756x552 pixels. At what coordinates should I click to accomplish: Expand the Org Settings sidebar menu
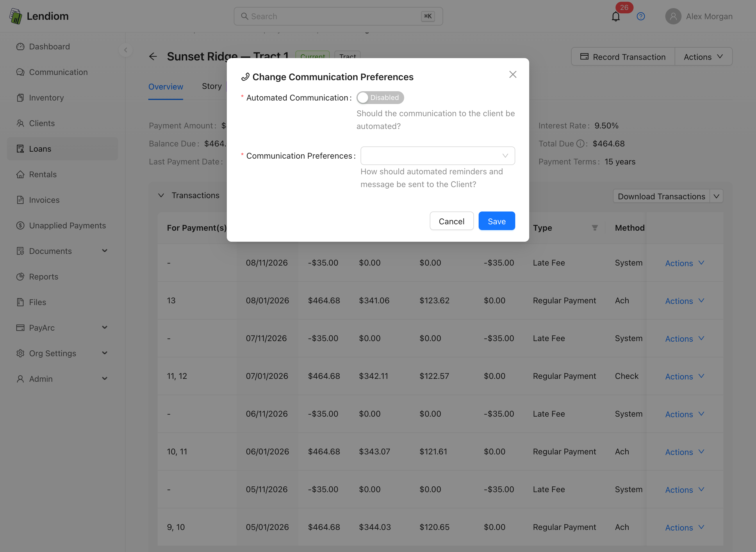tap(62, 353)
